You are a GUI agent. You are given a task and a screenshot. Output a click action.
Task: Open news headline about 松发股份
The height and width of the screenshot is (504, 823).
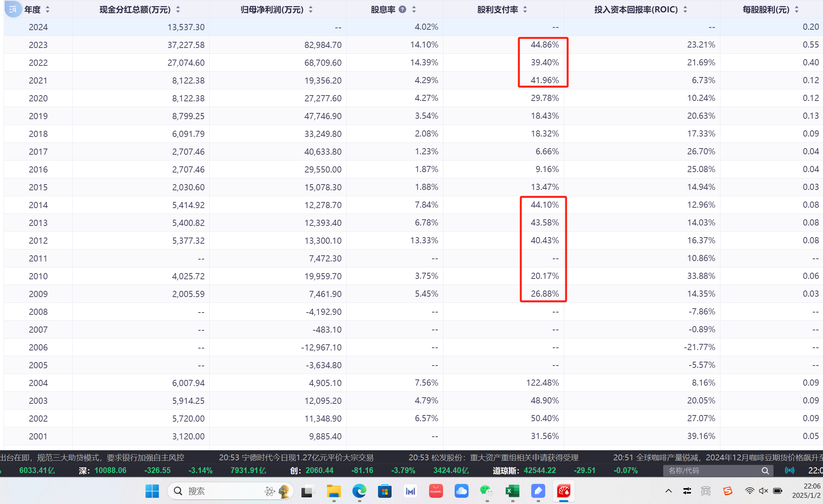point(493,458)
